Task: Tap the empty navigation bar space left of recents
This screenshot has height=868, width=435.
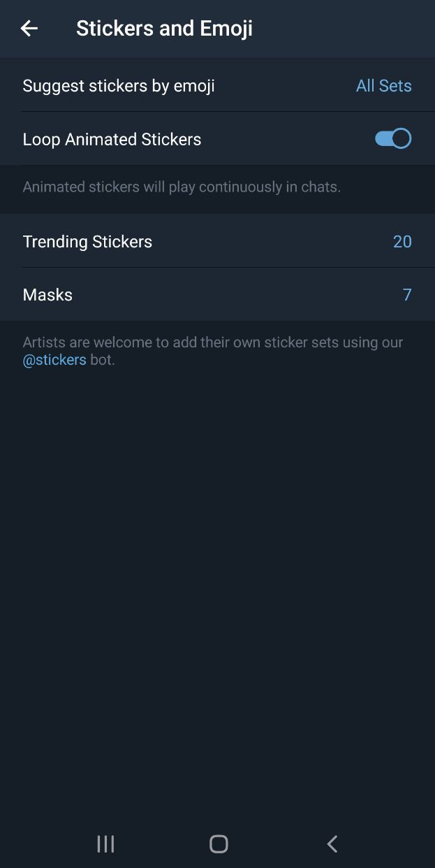Action: click(x=42, y=844)
